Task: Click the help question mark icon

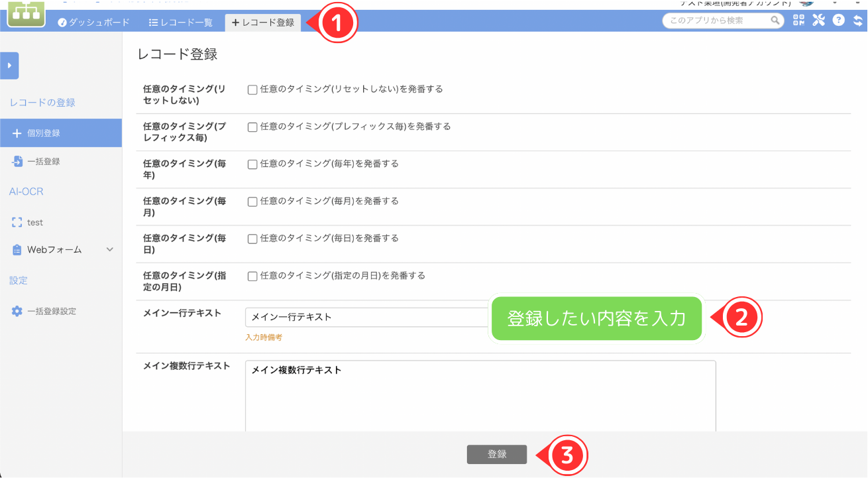Action: pyautogui.click(x=838, y=20)
